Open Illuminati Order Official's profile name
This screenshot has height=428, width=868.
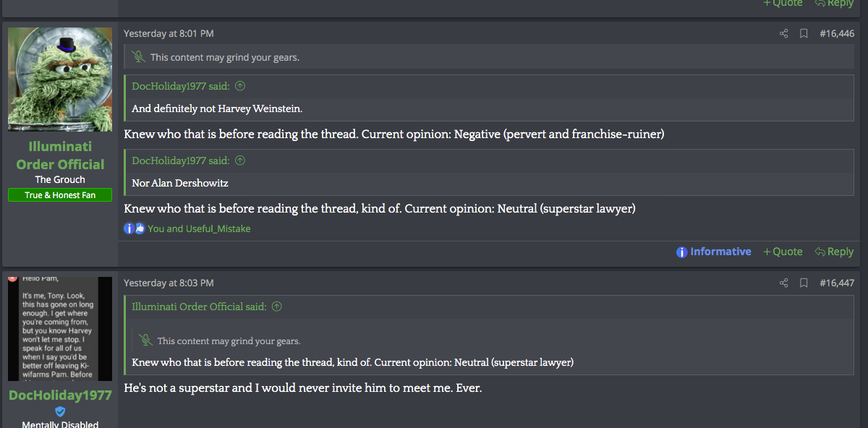pos(60,155)
